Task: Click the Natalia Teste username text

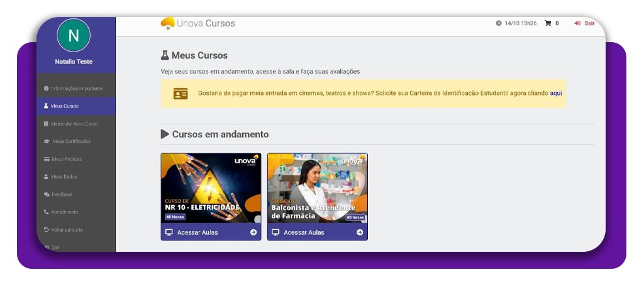Action: click(74, 62)
